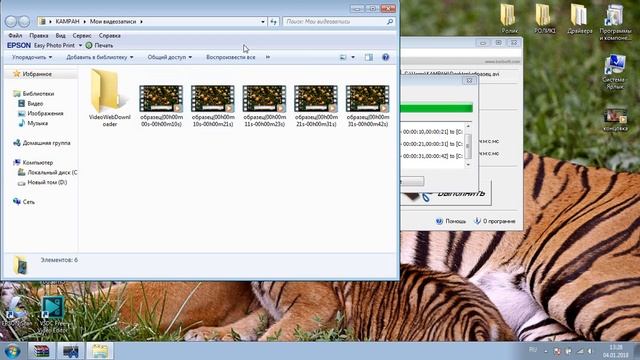
Task: Open the РОЛИКИ desktop folder
Action: tap(544, 19)
